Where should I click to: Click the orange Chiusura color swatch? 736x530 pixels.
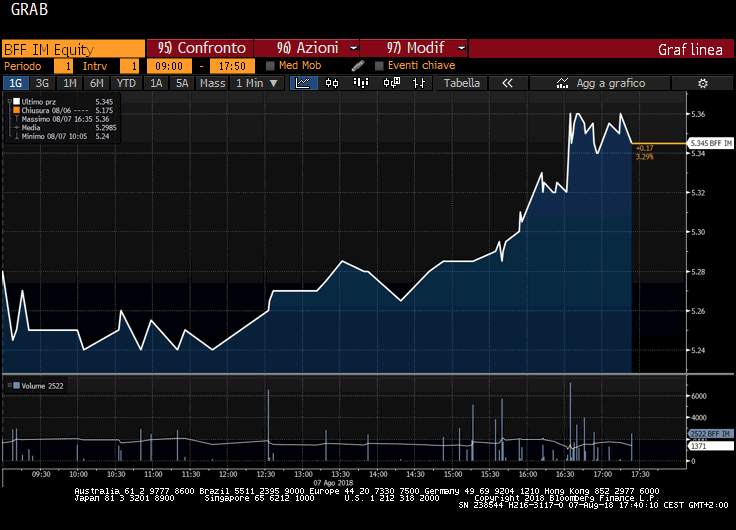tap(16, 110)
